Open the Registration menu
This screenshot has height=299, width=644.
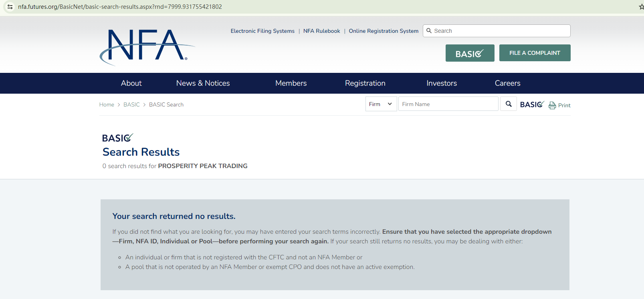[365, 83]
